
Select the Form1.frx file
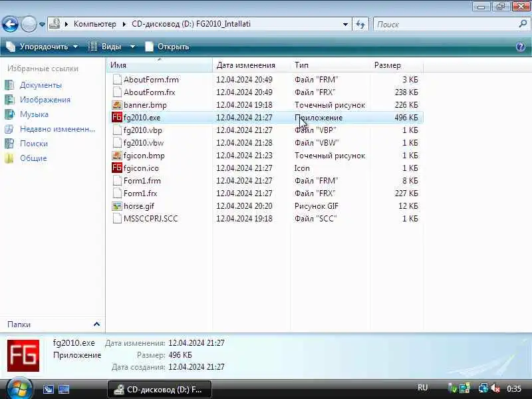point(140,194)
